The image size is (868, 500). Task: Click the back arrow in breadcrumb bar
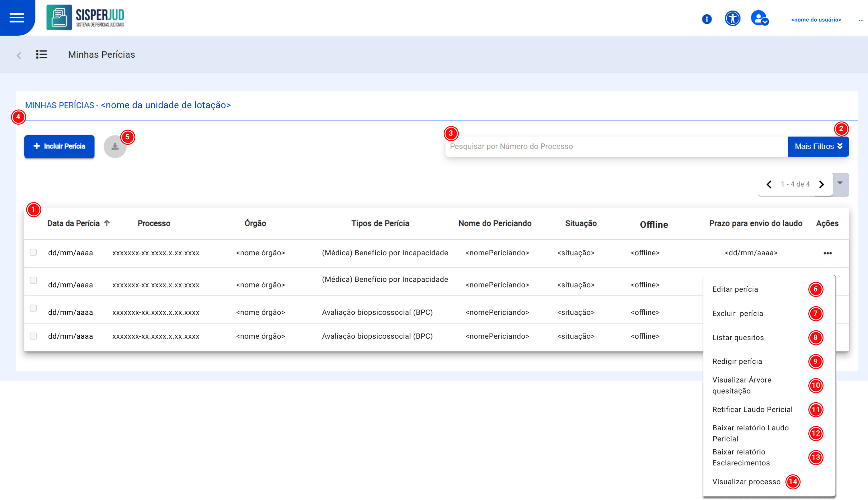click(19, 55)
